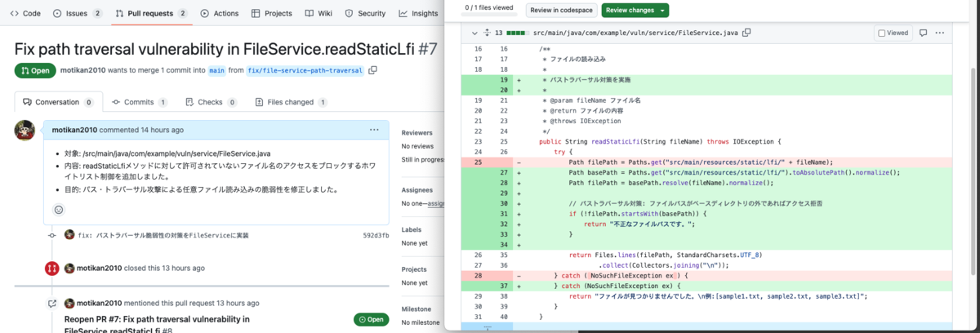This screenshot has width=980, height=333.
Task: Open the Issues tab
Action: pyautogui.click(x=78, y=13)
